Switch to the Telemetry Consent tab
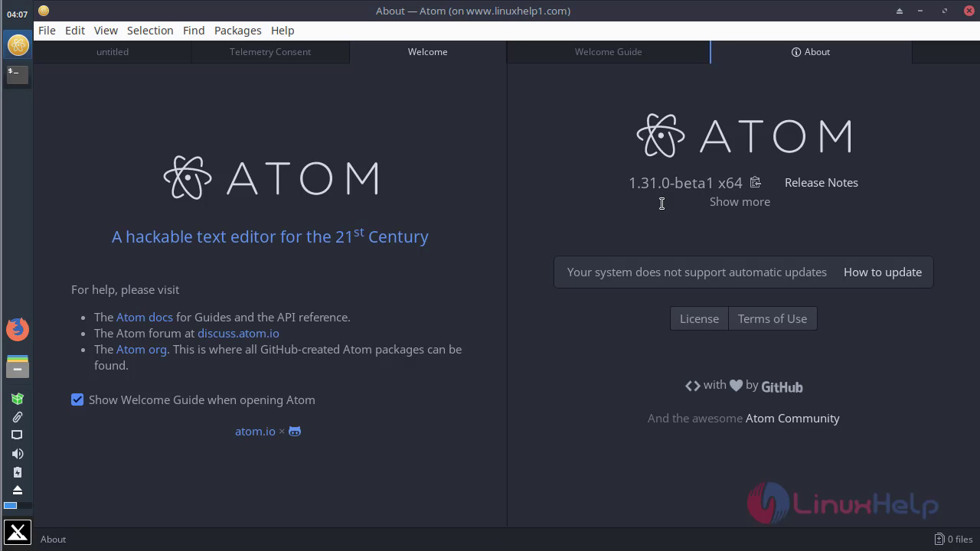The width and height of the screenshot is (980, 551). click(x=270, y=51)
